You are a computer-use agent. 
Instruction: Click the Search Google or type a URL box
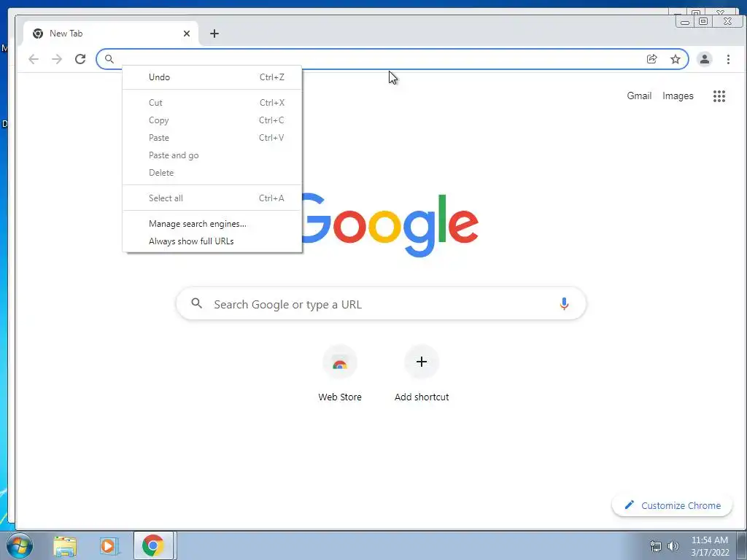pos(381,304)
